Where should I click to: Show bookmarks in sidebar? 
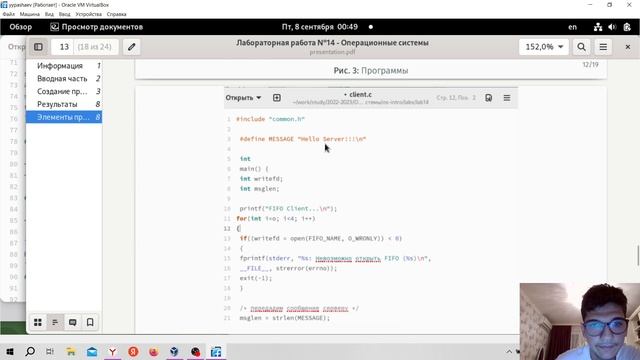pyautogui.click(x=90, y=322)
